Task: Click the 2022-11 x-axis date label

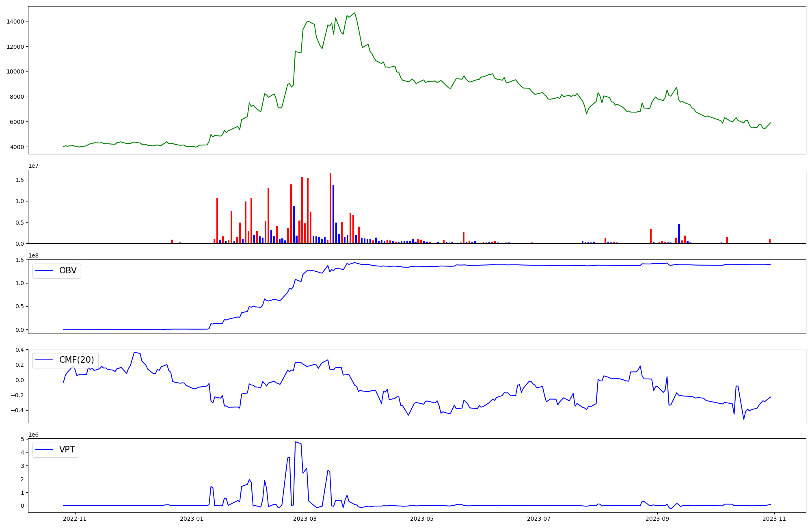Action: point(75,519)
